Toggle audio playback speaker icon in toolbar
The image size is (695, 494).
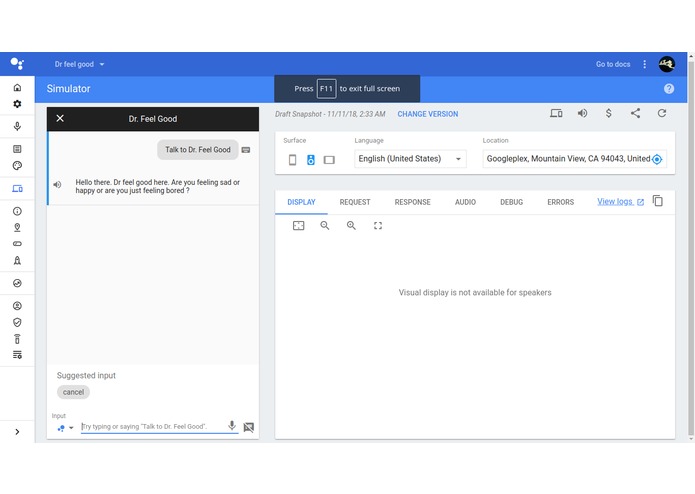tap(582, 113)
